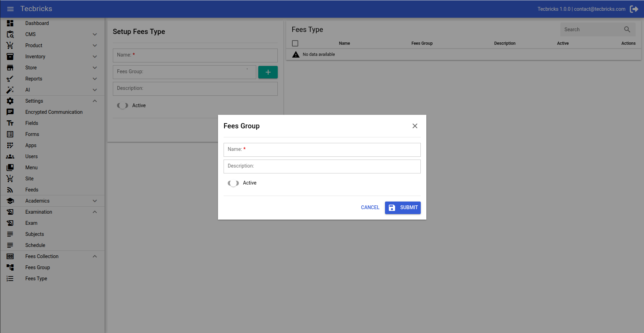This screenshot has height=333, width=644.
Task: Select Fees Type menu item
Action: pyautogui.click(x=52, y=279)
